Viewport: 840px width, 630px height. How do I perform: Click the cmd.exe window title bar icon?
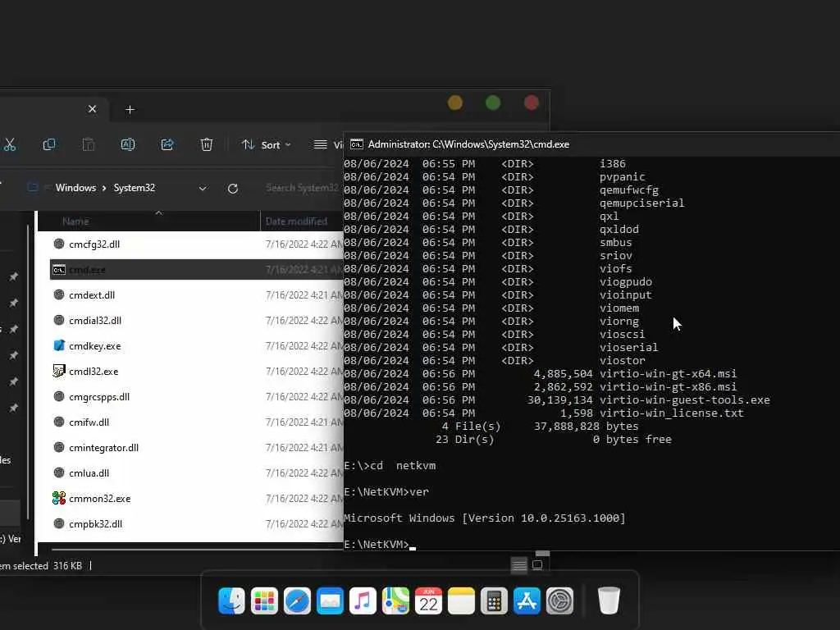[356, 144]
